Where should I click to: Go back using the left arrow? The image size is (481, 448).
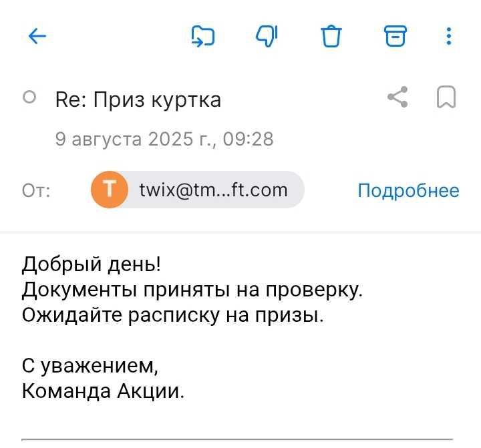[38, 36]
